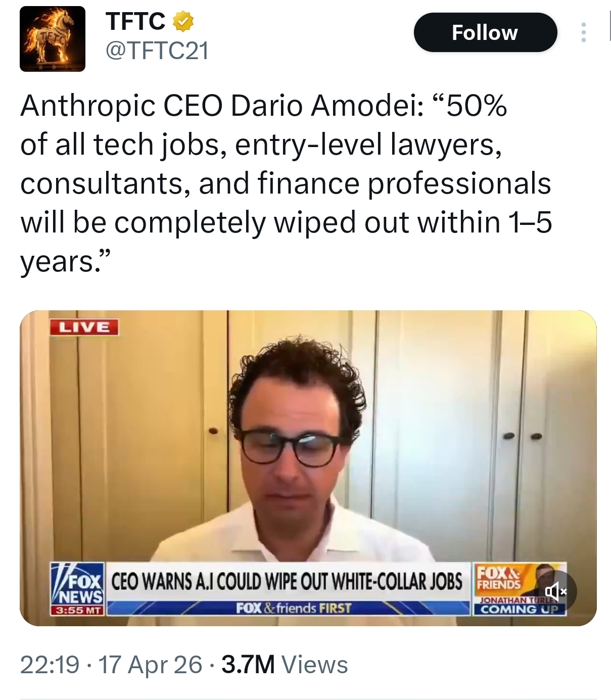
Task: Open the three-dot more options menu
Action: tap(584, 32)
